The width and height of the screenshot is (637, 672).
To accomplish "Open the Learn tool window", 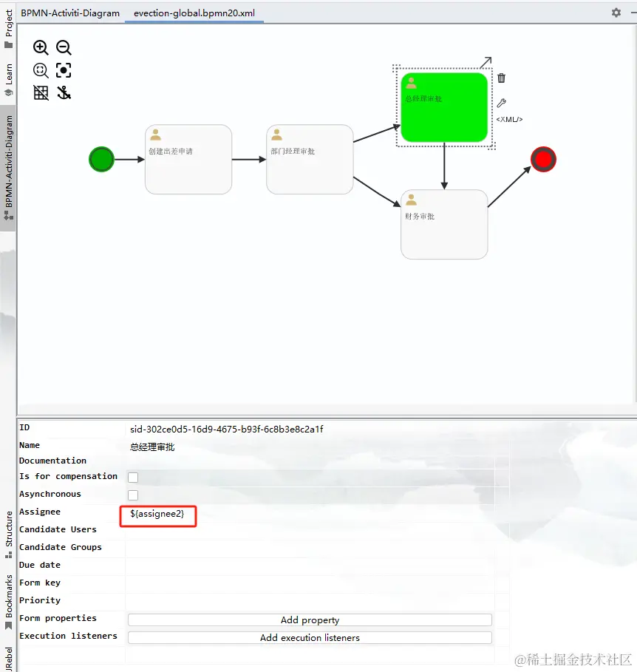I will click(9, 80).
